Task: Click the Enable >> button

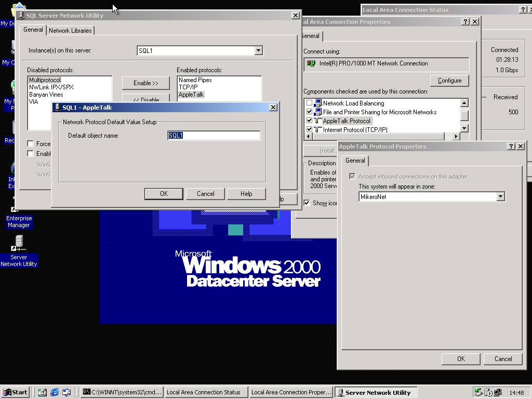Action: [146, 83]
